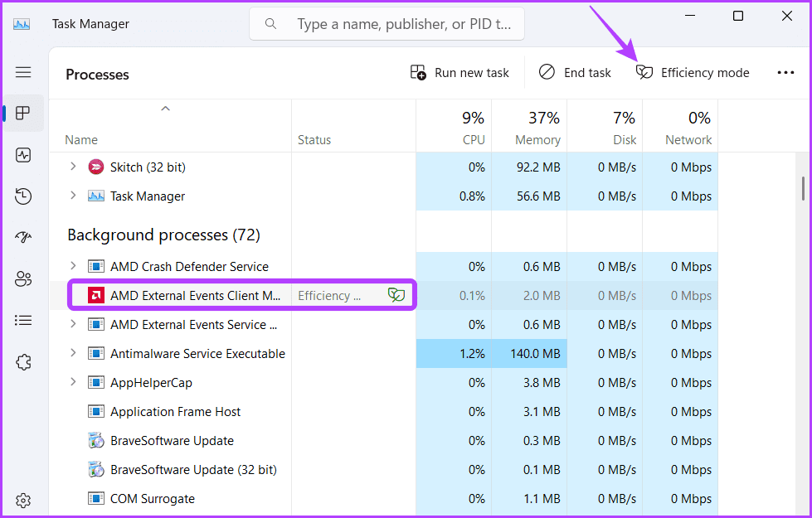The width and height of the screenshot is (812, 518).
Task: Click Antimalware CPU value 1.2%
Action: 472,353
